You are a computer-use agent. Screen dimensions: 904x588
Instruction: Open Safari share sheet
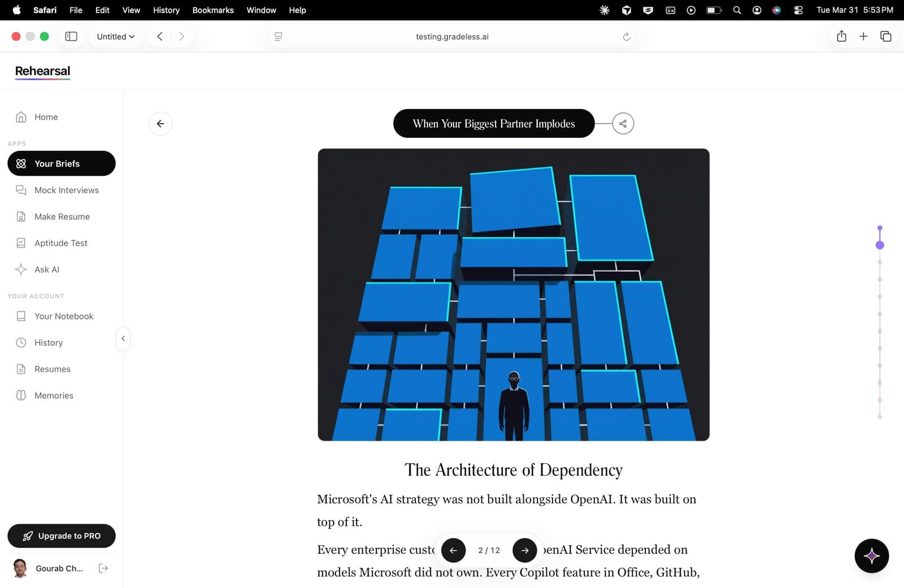pyautogui.click(x=841, y=36)
